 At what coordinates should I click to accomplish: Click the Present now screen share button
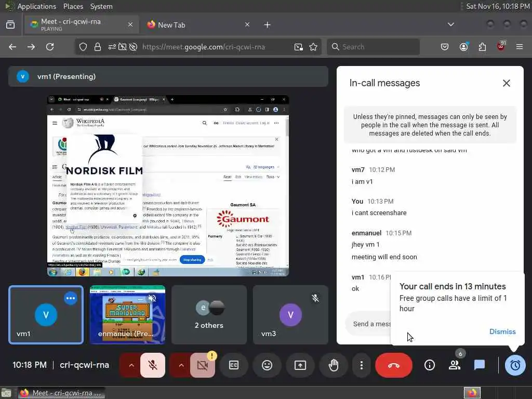point(300,365)
